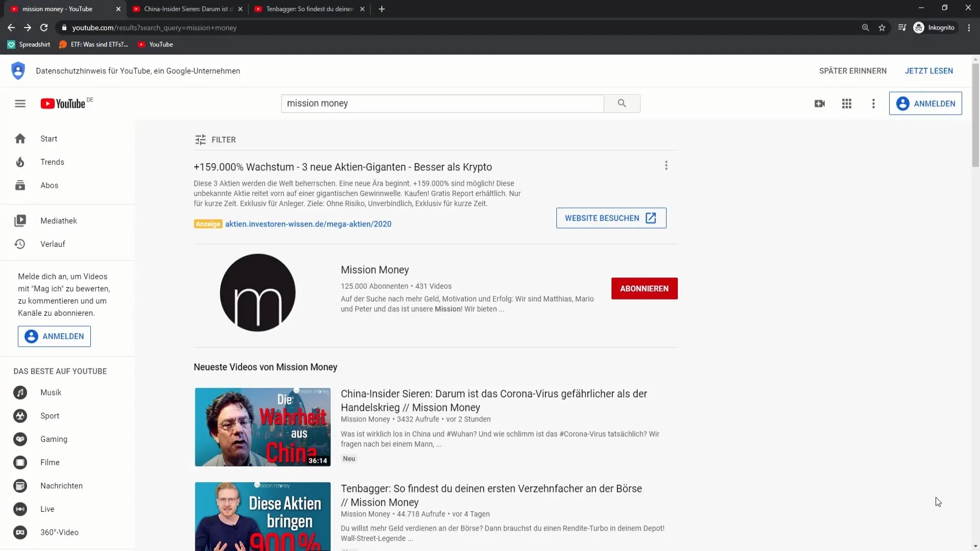Image resolution: width=980 pixels, height=551 pixels.
Task: Open Tenbagger: So findest du video title
Action: (x=491, y=495)
